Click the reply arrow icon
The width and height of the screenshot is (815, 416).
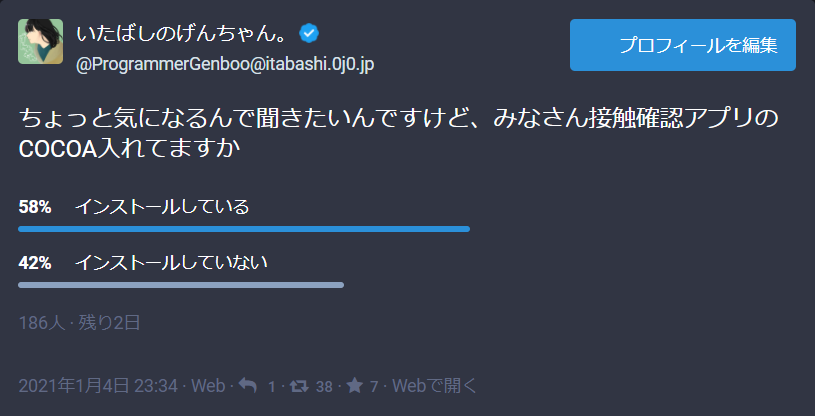249,386
